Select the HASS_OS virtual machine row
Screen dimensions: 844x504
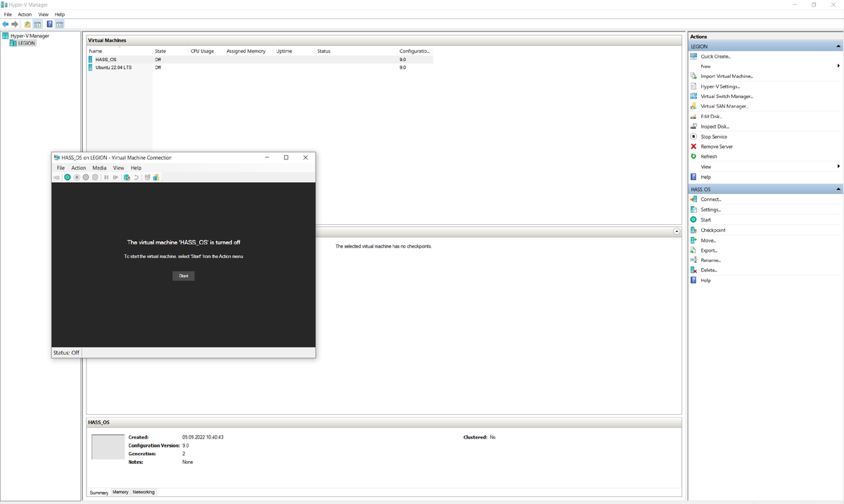coord(260,60)
